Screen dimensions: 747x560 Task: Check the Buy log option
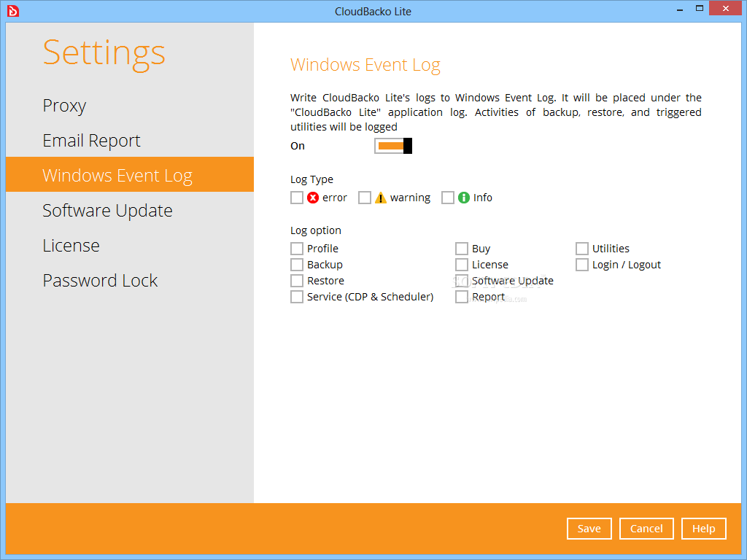click(462, 249)
